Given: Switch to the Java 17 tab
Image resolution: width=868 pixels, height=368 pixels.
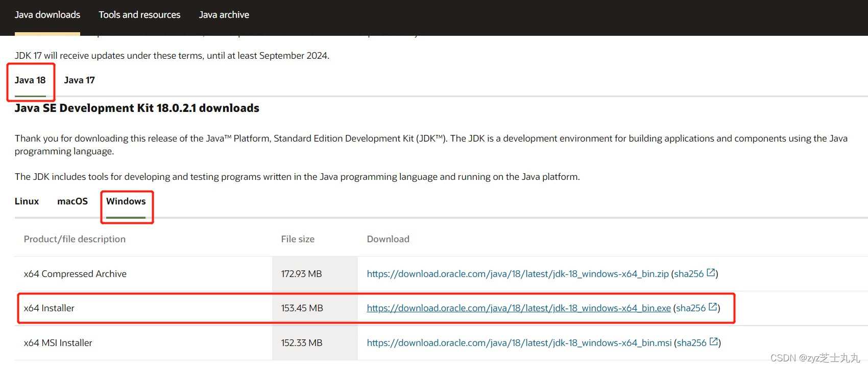Looking at the screenshot, I should 79,80.
